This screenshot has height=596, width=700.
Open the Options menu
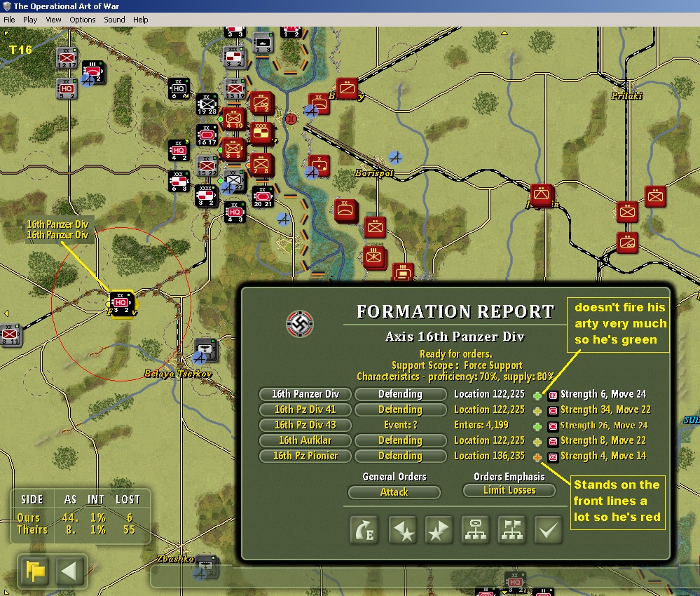[x=83, y=20]
